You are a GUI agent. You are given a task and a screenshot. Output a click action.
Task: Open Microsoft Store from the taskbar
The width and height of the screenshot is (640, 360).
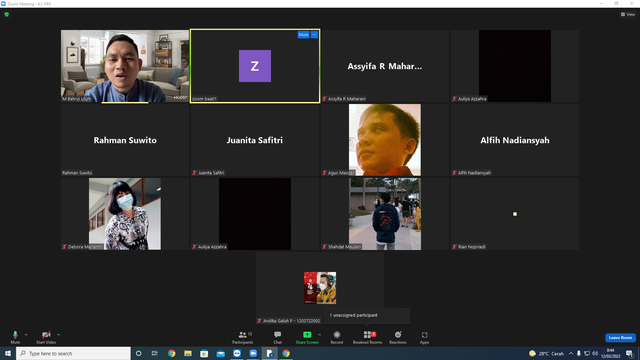(x=204, y=353)
